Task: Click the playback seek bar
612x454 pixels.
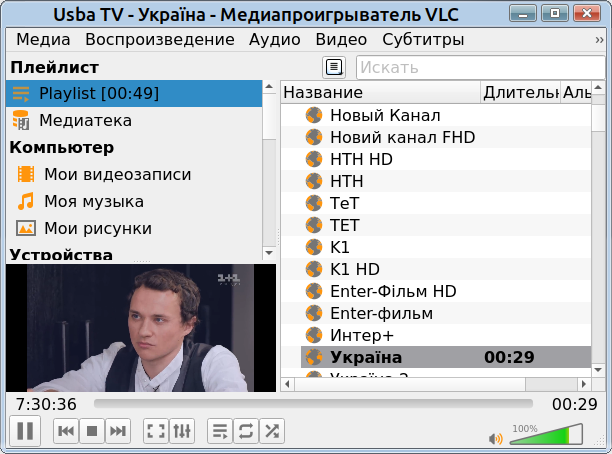Action: pyautogui.click(x=313, y=404)
